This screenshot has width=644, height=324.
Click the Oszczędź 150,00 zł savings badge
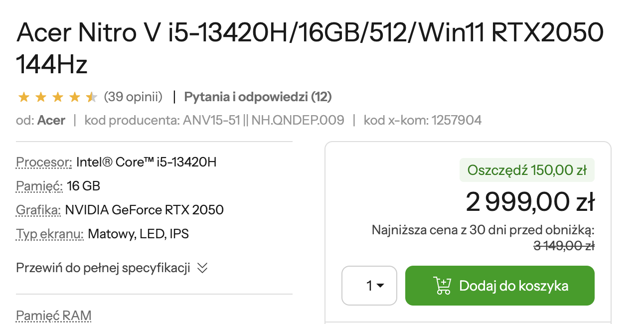coord(527,170)
